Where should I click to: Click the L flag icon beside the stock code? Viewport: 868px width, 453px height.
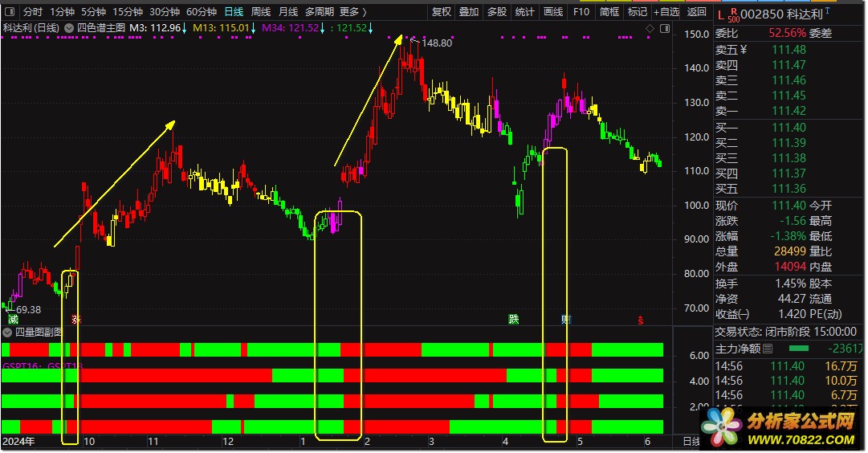point(721,14)
